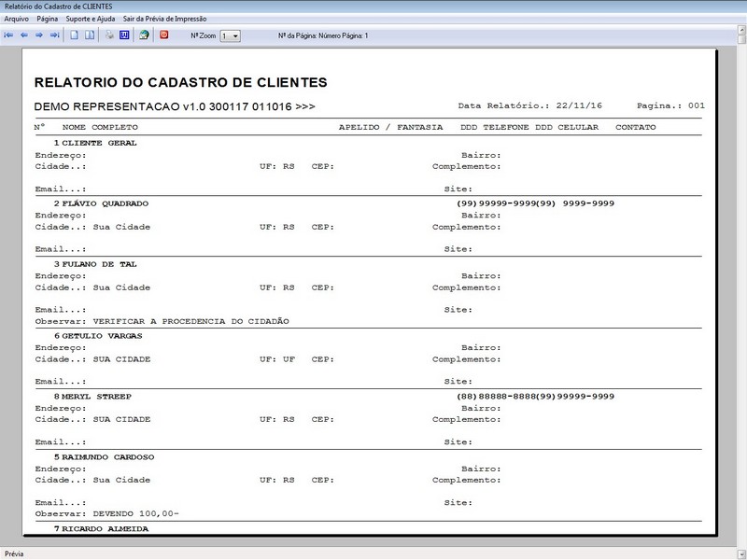Click the next page arrow icon
Viewport: 747px width, 560px height.
click(x=39, y=35)
